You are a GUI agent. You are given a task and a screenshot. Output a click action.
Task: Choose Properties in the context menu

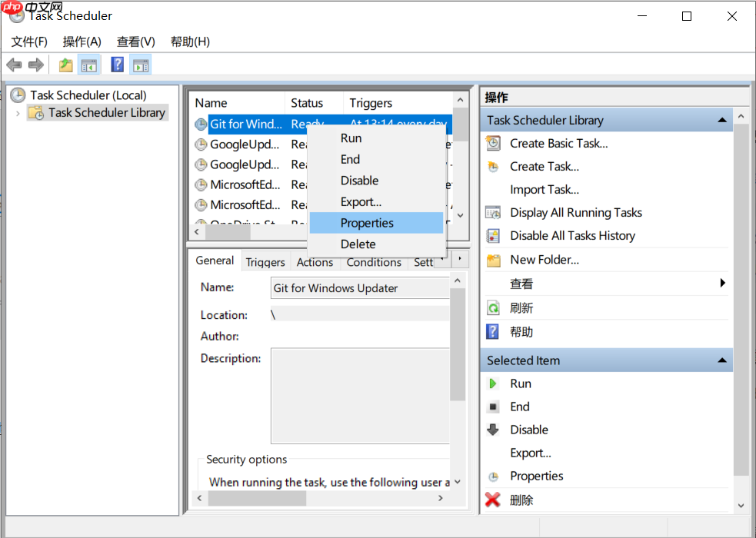(377, 223)
